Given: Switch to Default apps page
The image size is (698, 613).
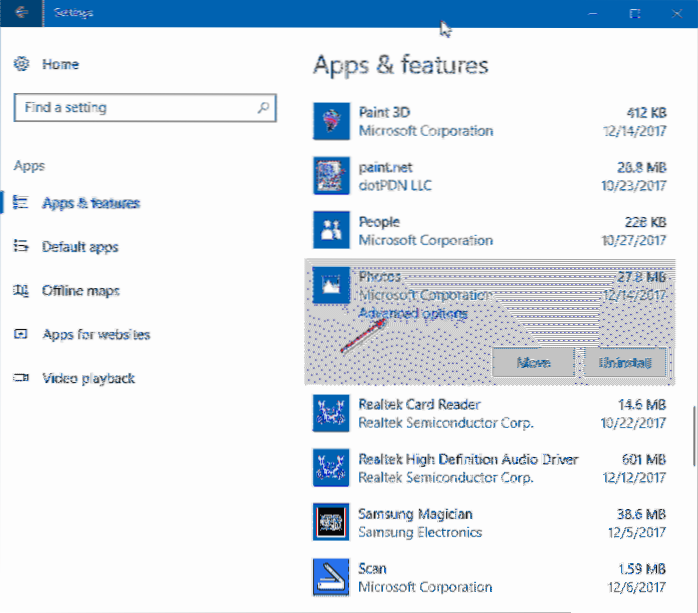Looking at the screenshot, I should 80,247.
